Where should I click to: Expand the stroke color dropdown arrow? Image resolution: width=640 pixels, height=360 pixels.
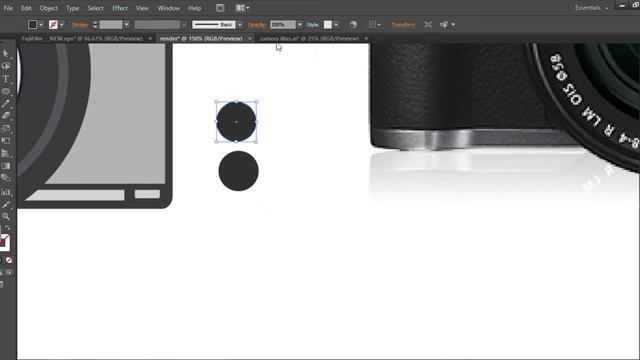[62, 25]
